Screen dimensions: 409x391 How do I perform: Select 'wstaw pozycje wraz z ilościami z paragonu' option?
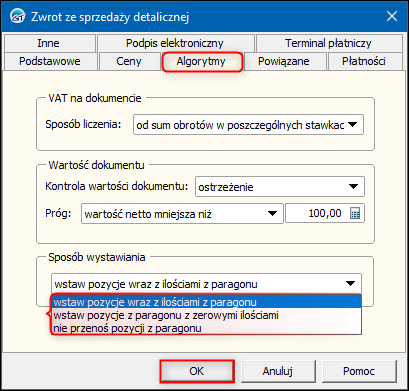(206, 302)
